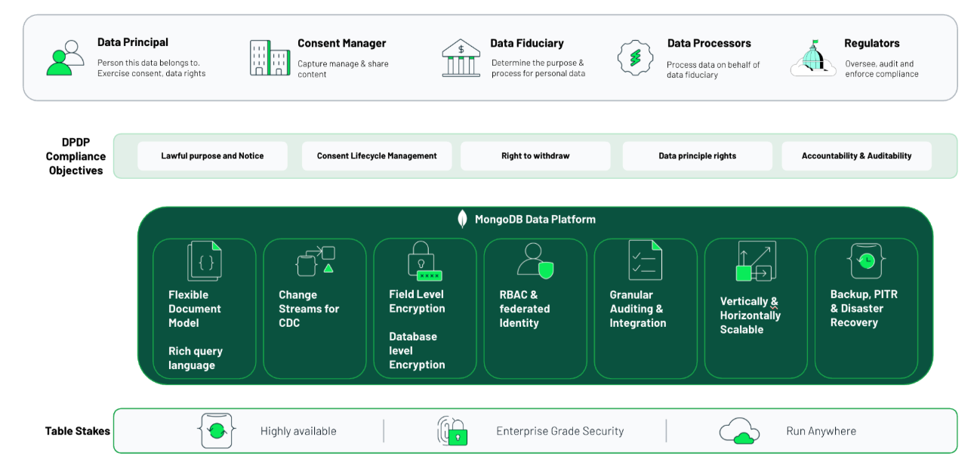Click the Data Processors gear badge icon
Screen dimensions: 980x468
click(634, 58)
